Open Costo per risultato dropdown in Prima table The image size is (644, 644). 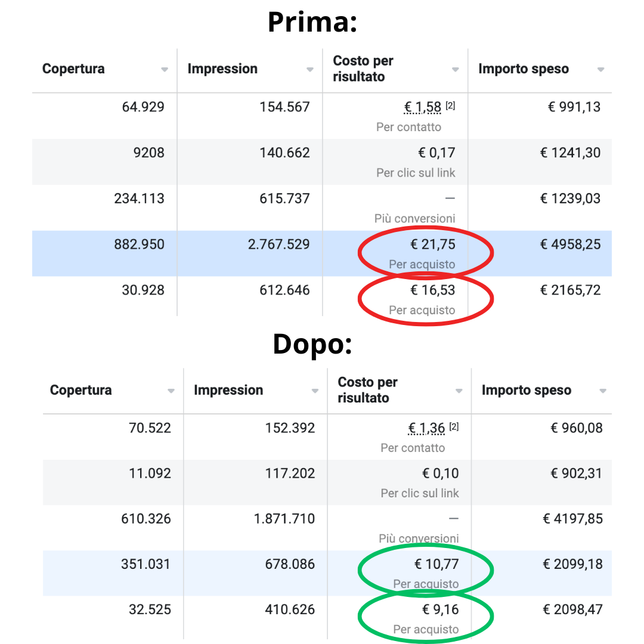(x=455, y=69)
